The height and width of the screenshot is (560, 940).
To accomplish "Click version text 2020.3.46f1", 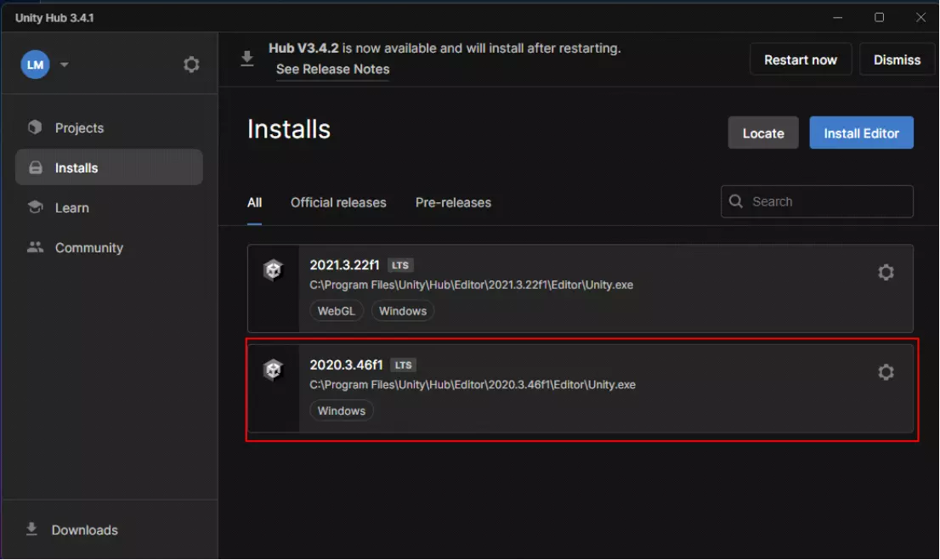I will pos(346,365).
